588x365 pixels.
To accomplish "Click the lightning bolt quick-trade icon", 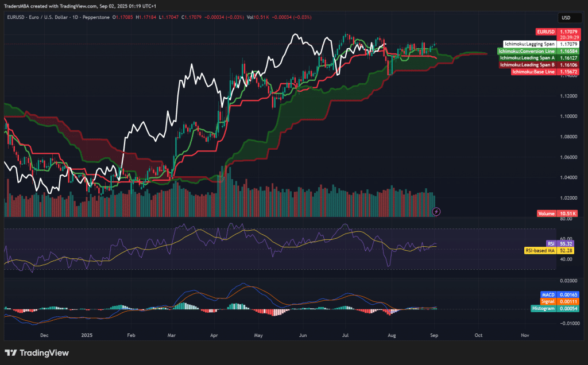I will pyautogui.click(x=436, y=212).
